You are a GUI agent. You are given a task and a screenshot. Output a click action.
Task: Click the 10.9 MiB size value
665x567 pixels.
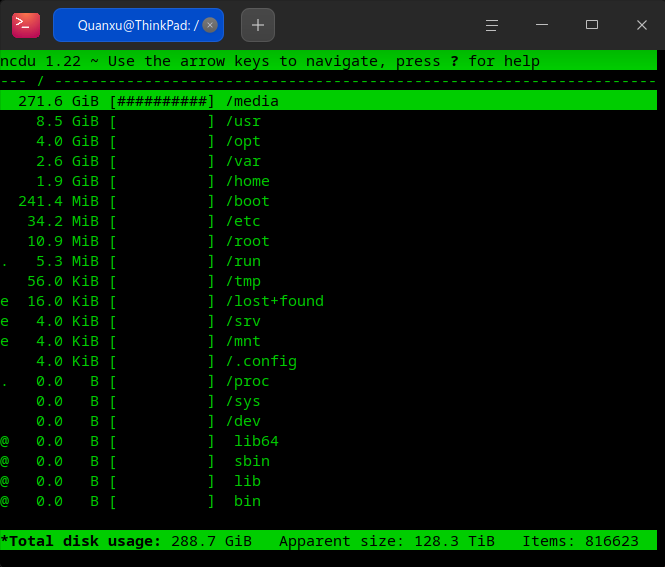coord(63,241)
